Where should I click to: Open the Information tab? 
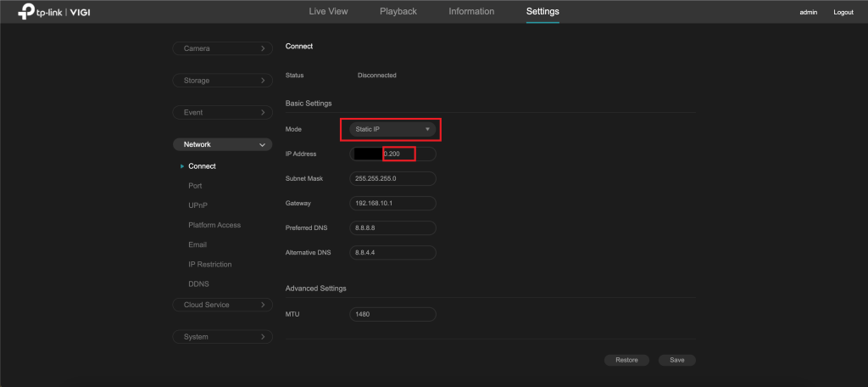[471, 11]
